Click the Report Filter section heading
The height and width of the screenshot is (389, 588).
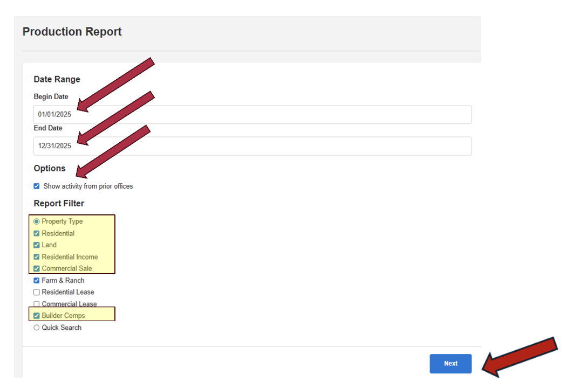click(59, 204)
